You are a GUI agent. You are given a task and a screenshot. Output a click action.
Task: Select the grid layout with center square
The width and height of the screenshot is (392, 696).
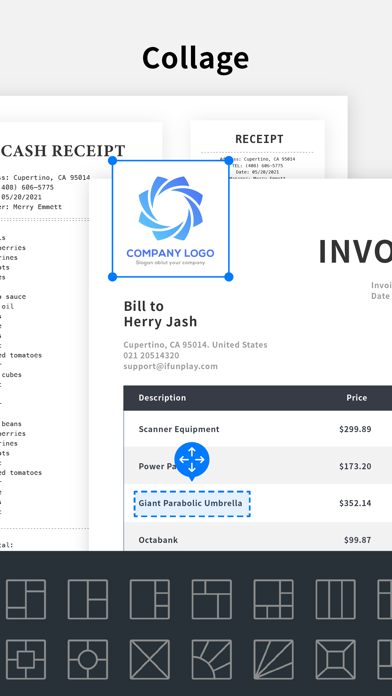click(x=26, y=659)
